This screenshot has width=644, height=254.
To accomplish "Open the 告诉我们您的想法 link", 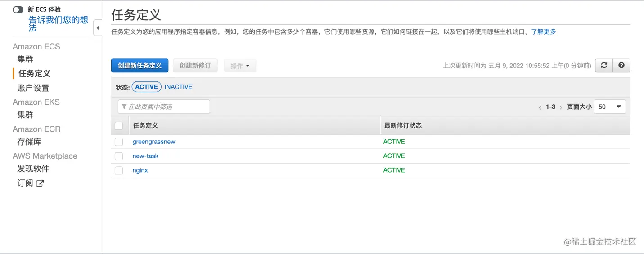I will pyautogui.click(x=59, y=24).
